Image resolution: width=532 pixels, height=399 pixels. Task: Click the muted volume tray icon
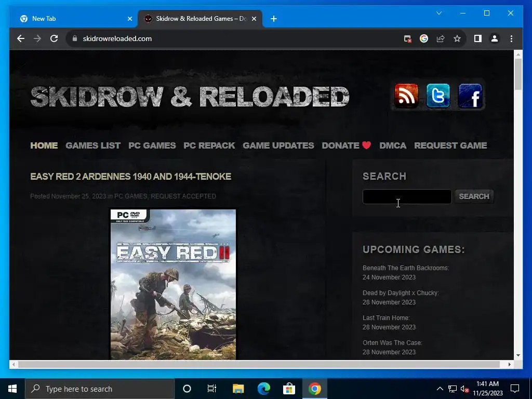(x=465, y=389)
